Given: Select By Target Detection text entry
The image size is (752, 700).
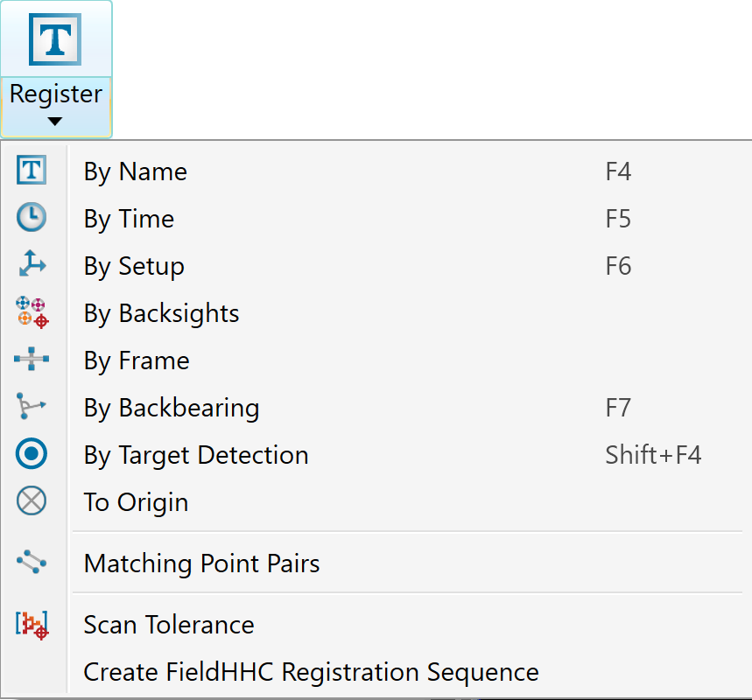Looking at the screenshot, I should (x=196, y=455).
